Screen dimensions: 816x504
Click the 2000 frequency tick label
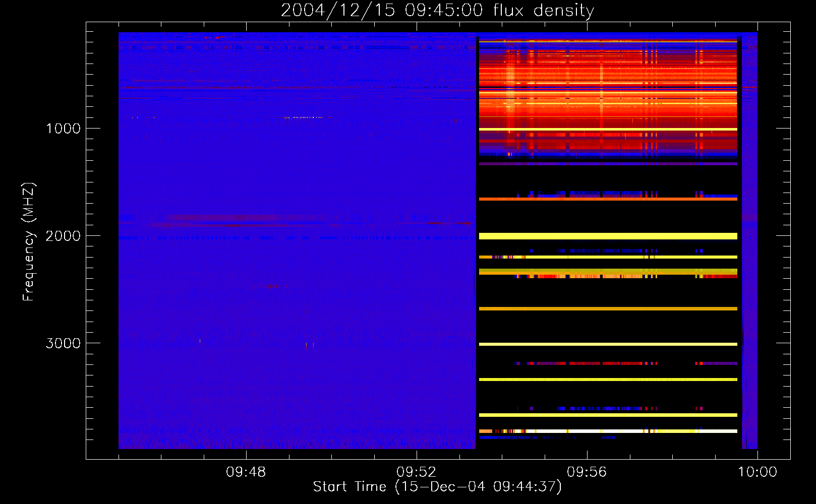coord(63,236)
